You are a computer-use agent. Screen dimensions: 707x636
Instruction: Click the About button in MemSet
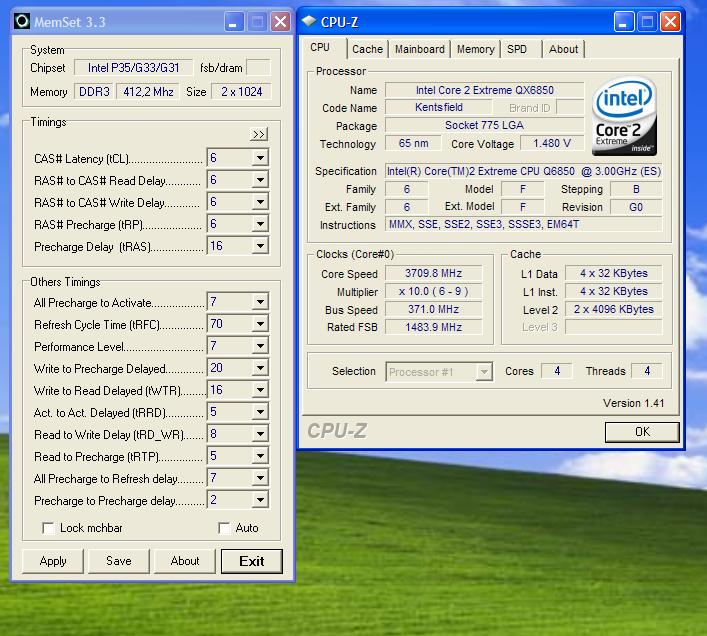pos(185,561)
